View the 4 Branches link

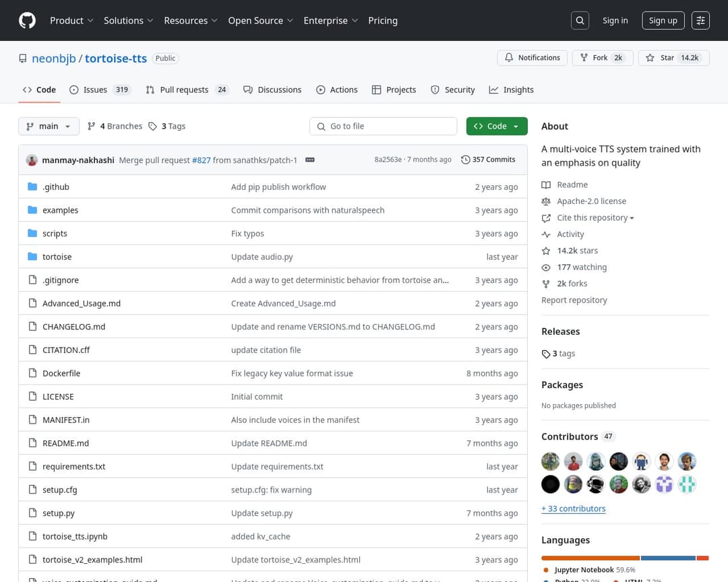115,126
